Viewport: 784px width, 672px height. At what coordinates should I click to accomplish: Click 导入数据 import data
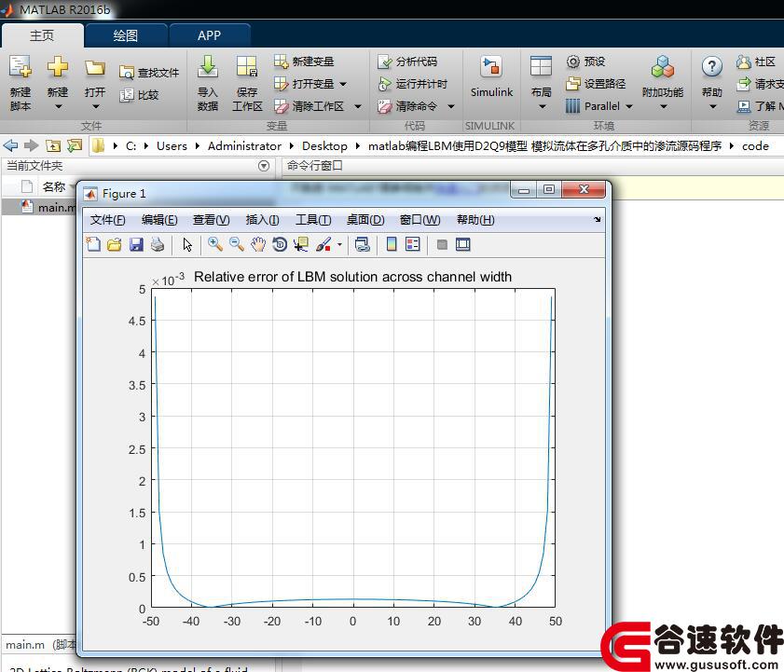[208, 83]
